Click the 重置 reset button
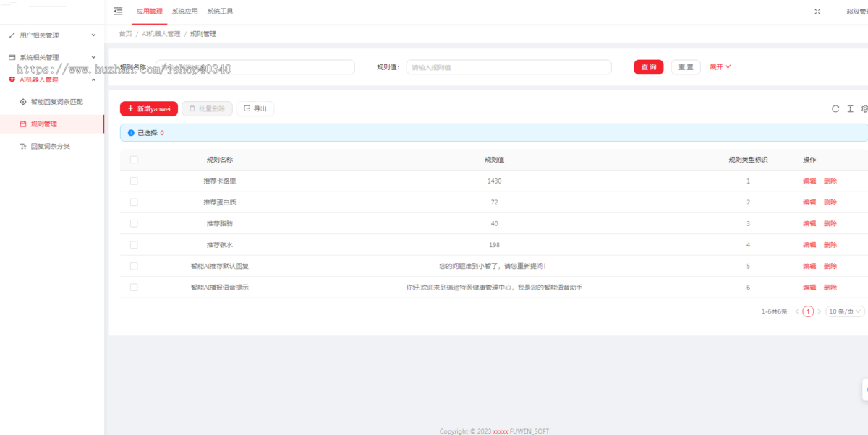The height and width of the screenshot is (435, 868). tap(686, 67)
